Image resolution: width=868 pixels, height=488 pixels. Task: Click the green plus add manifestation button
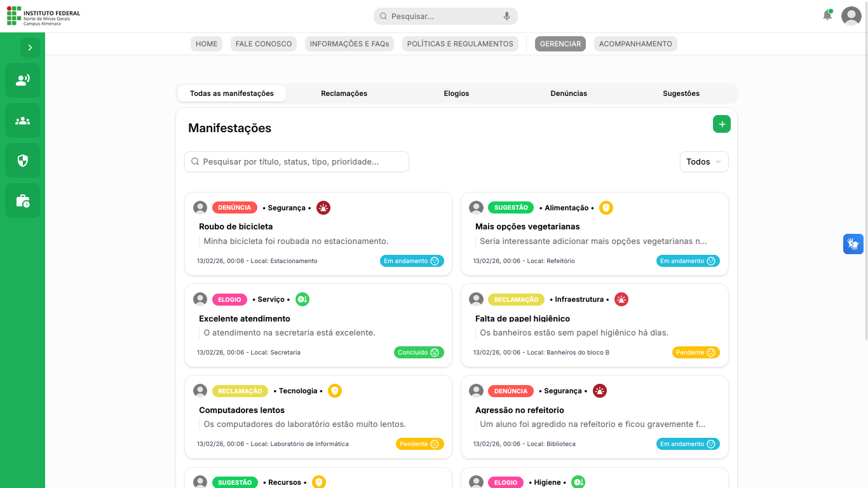point(721,125)
